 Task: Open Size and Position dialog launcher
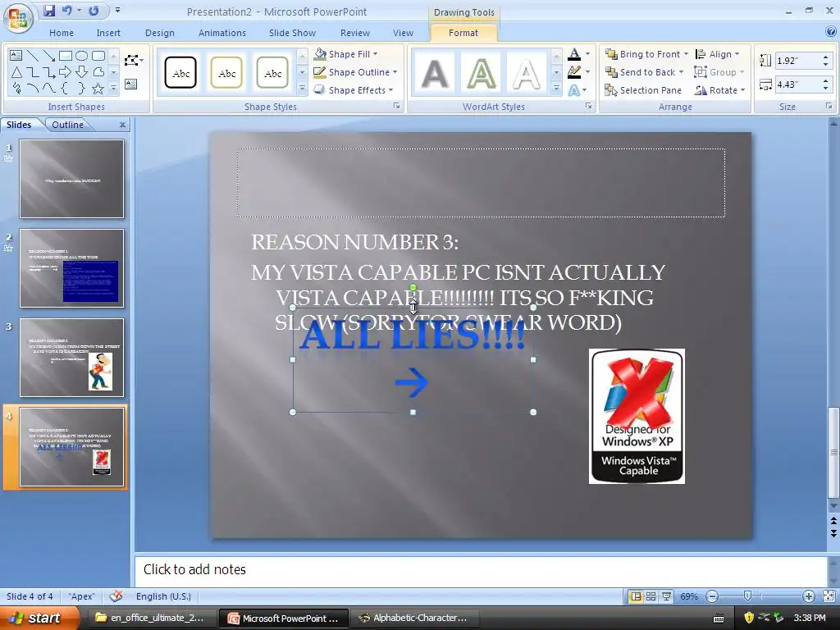click(x=829, y=106)
